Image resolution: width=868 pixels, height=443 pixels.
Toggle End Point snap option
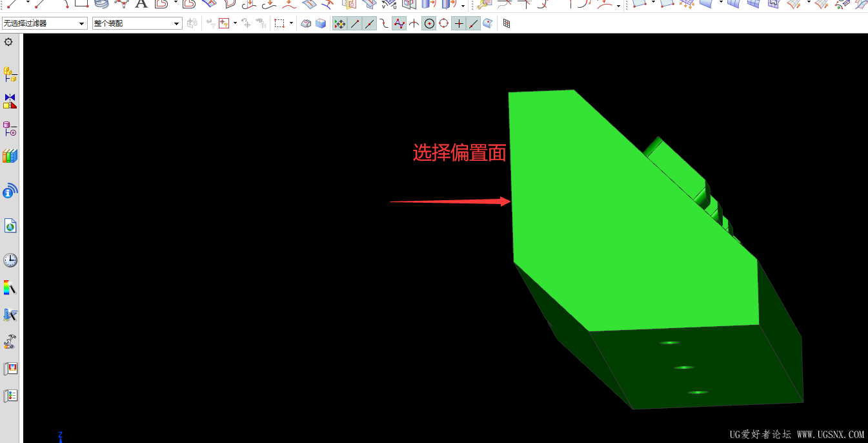pos(354,24)
